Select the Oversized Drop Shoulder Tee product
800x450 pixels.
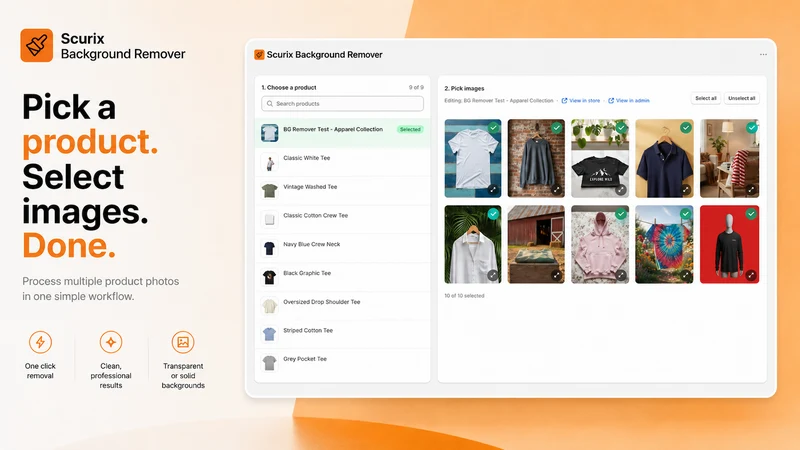pyautogui.click(x=342, y=306)
